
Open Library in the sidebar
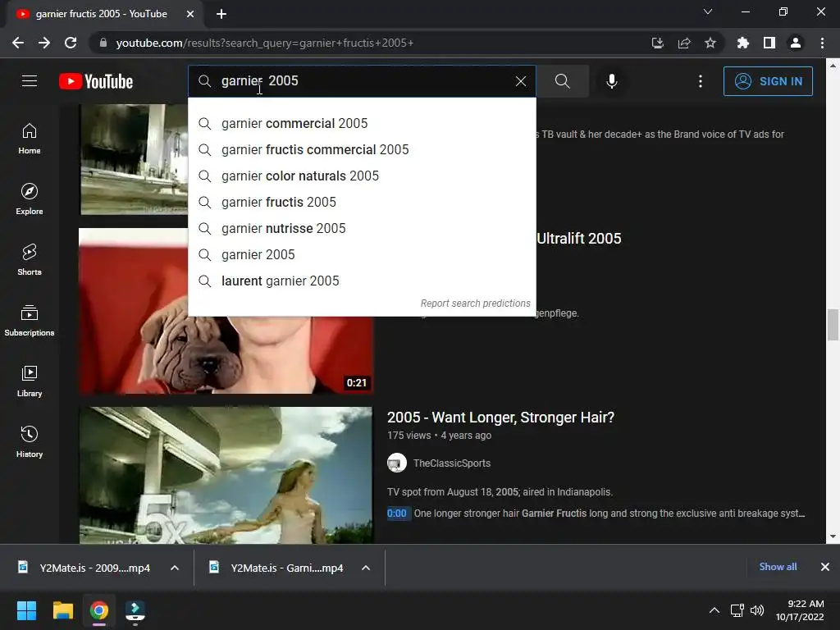pyautogui.click(x=30, y=381)
